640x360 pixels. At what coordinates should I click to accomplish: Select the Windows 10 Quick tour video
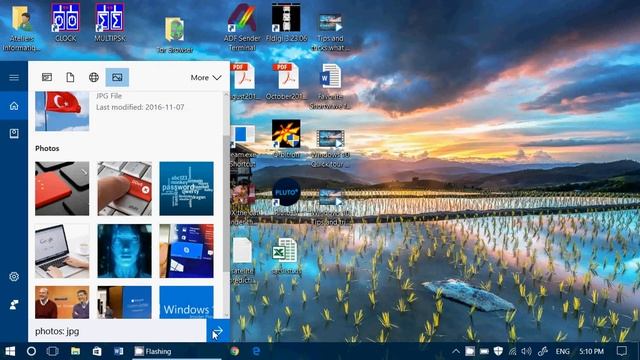(x=330, y=149)
